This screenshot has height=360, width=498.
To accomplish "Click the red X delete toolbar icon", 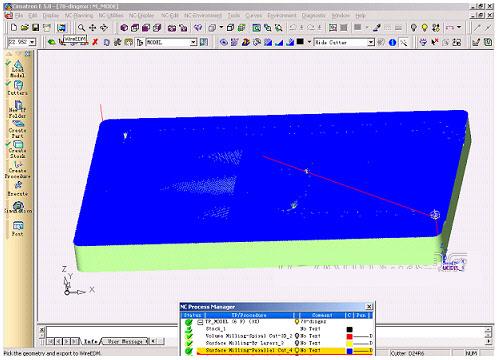I will (95, 42).
